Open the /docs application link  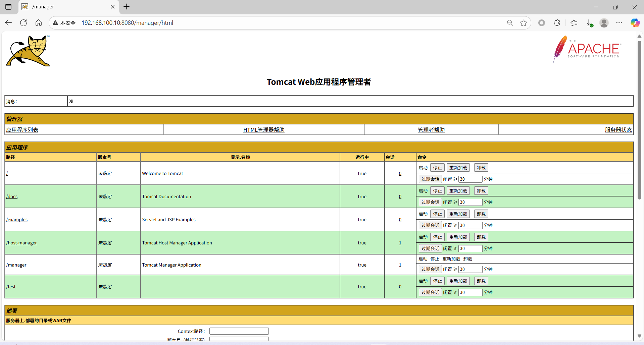pos(12,196)
